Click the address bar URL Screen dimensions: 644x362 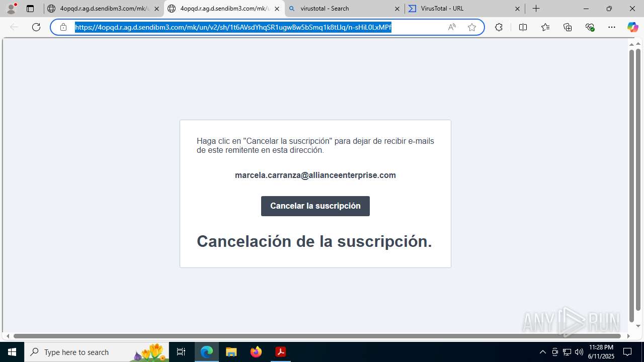(233, 27)
